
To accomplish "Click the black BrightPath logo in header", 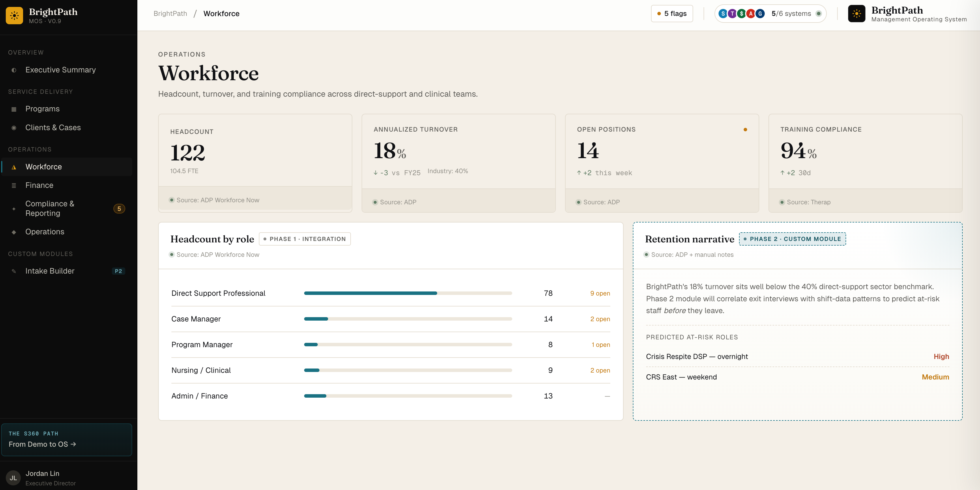I will (856, 14).
